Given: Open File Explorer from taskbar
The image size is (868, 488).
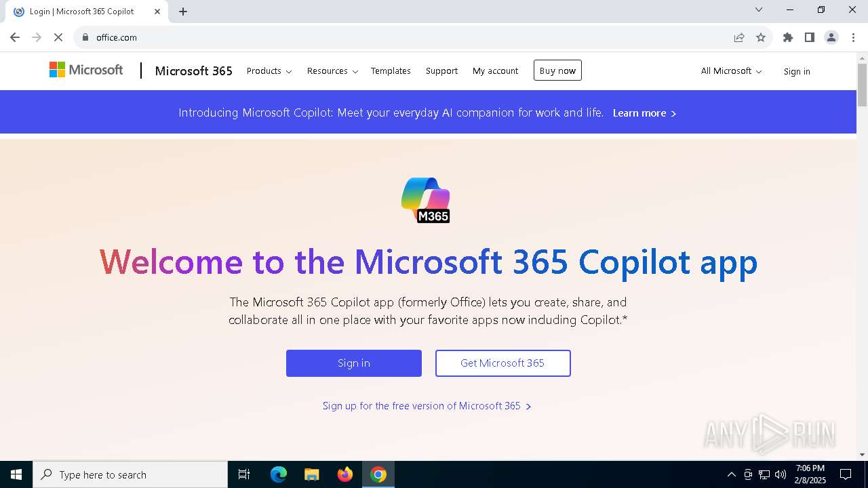Looking at the screenshot, I should coord(311,474).
